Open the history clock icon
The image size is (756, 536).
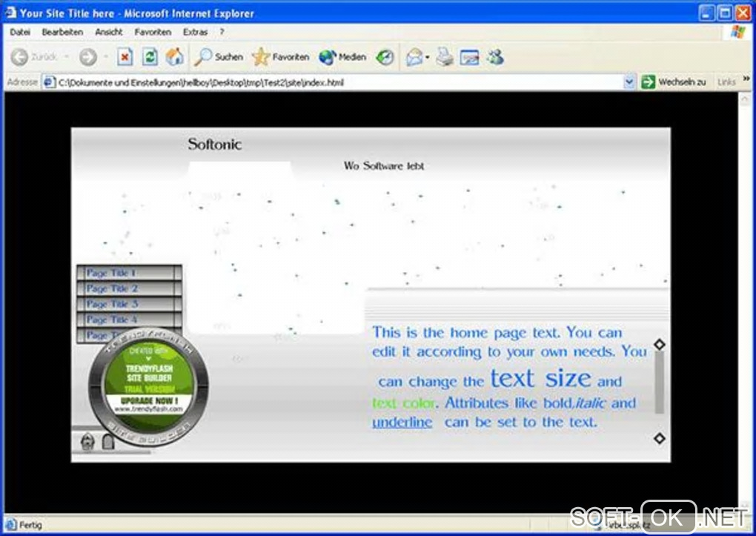[385, 57]
